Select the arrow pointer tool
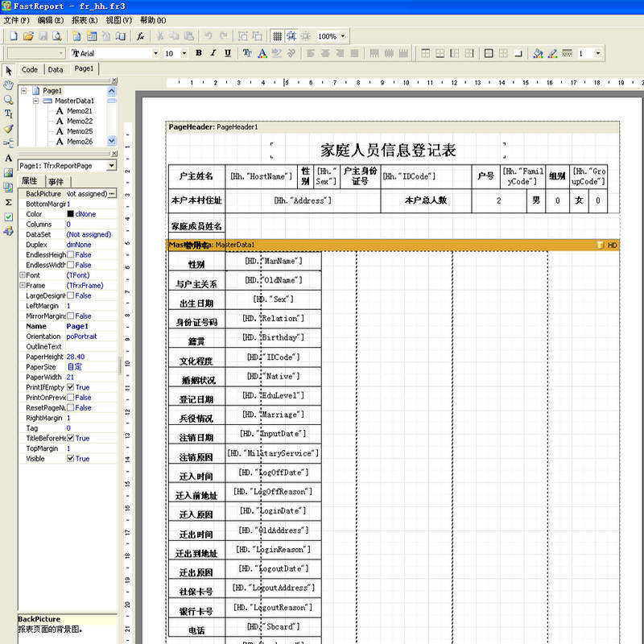644x644 pixels. tap(9, 71)
